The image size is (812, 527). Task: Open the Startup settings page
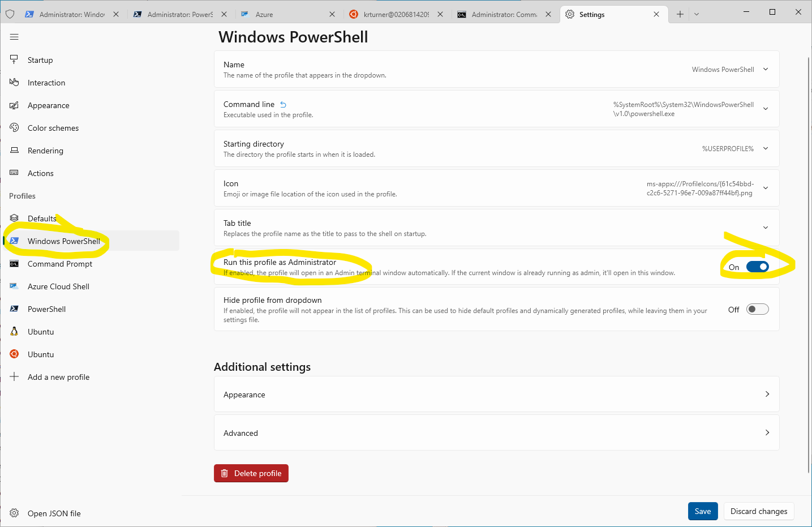point(40,60)
